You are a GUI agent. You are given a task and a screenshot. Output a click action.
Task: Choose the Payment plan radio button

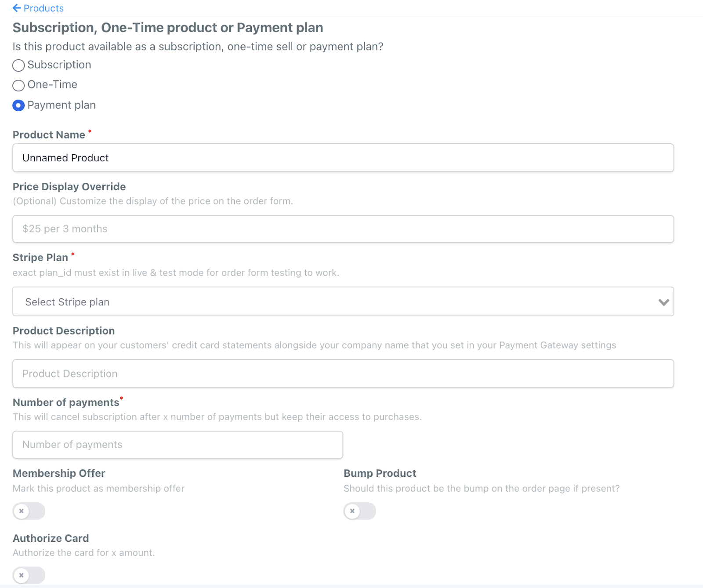click(x=18, y=105)
